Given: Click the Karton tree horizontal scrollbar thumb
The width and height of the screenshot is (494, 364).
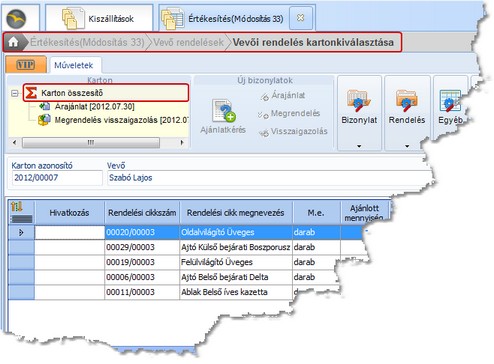Looking at the screenshot, I should [91, 143].
